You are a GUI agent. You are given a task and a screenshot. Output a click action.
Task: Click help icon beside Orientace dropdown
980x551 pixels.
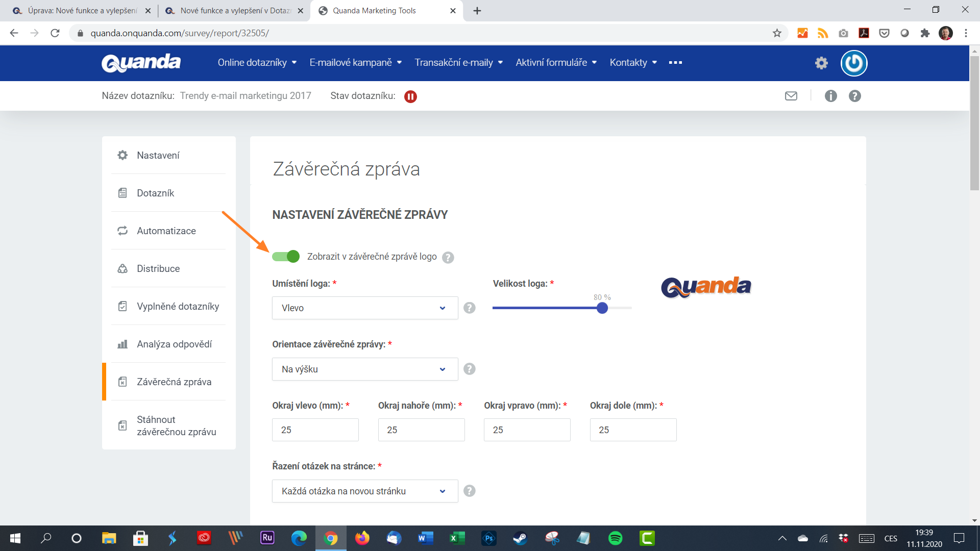469,369
